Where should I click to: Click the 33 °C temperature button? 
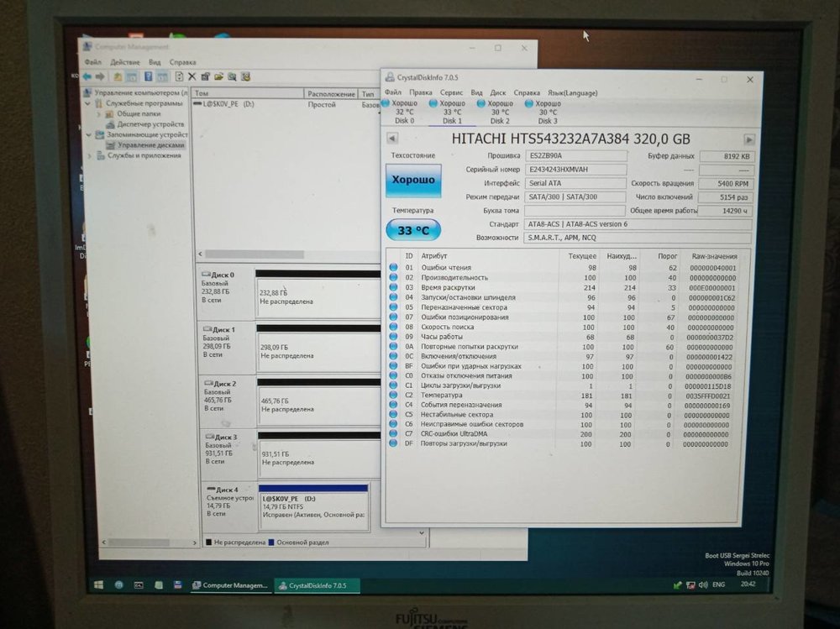pyautogui.click(x=412, y=230)
